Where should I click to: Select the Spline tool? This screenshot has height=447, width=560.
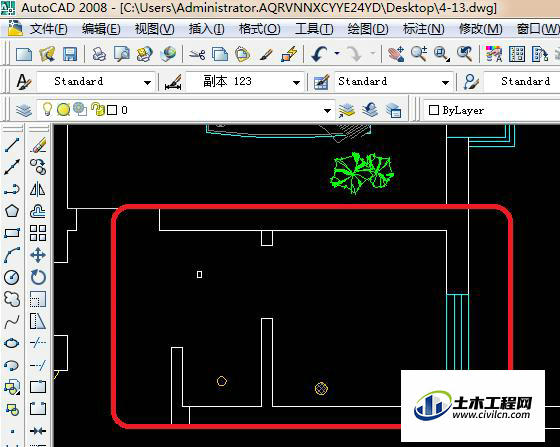point(12,321)
